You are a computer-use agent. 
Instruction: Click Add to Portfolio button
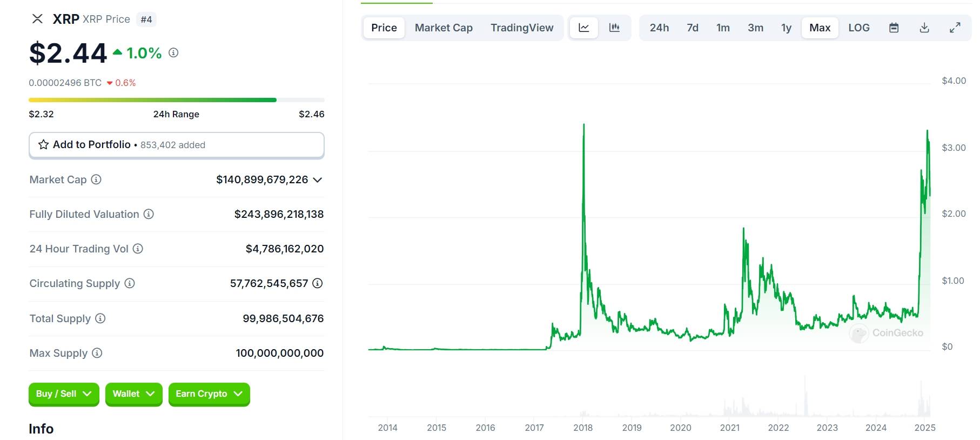click(x=177, y=145)
